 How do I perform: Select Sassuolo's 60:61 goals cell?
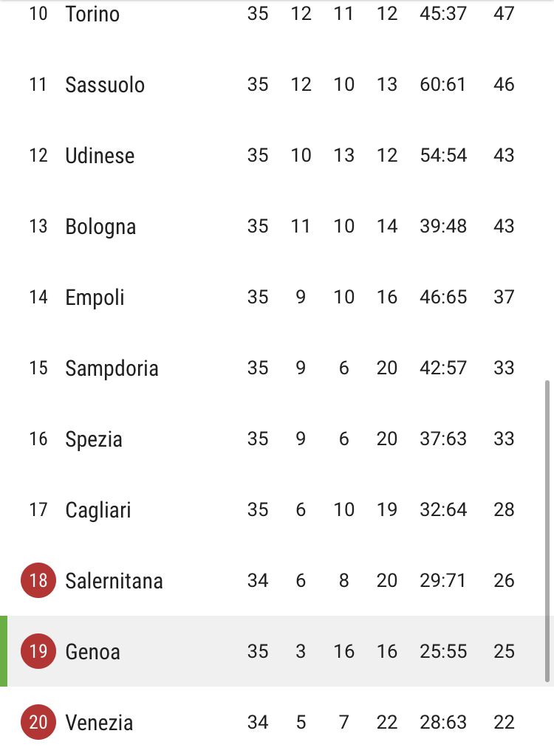click(x=442, y=84)
